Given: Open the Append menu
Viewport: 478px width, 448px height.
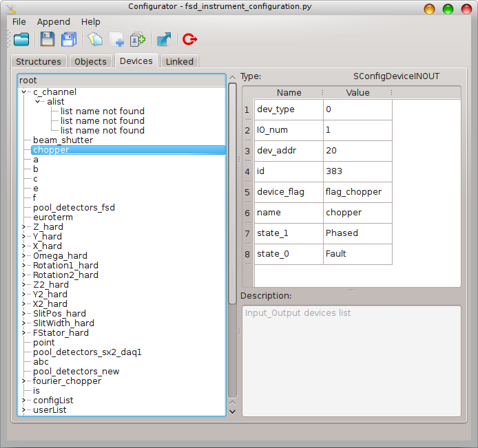Looking at the screenshot, I should point(53,21).
